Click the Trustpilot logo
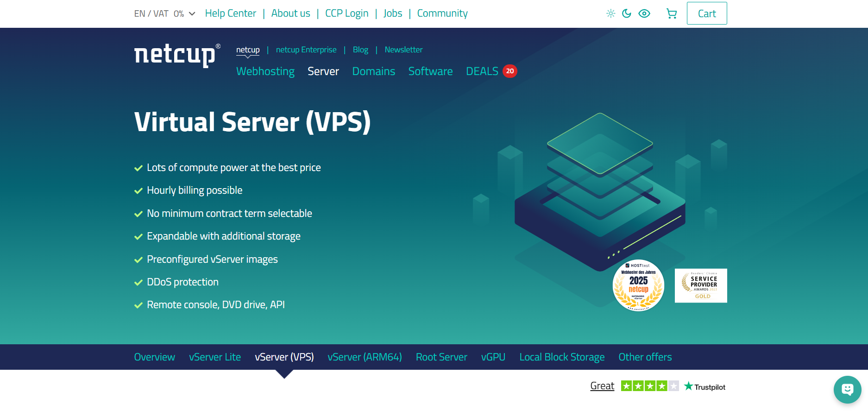Image resolution: width=868 pixels, height=411 pixels. (705, 386)
